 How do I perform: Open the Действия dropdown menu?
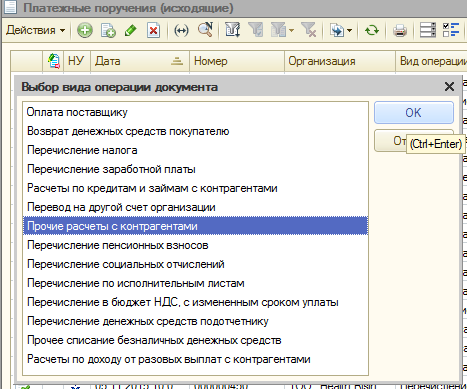[35, 30]
